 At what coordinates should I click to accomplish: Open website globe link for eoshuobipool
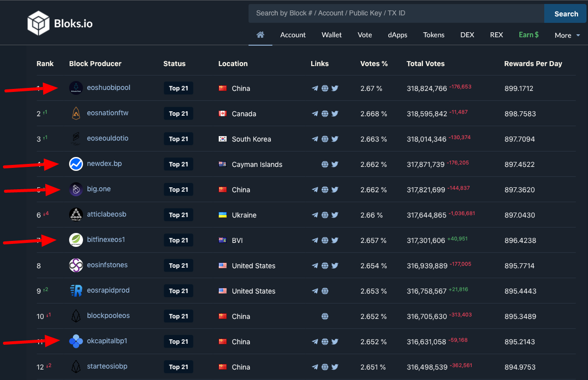[x=325, y=88]
